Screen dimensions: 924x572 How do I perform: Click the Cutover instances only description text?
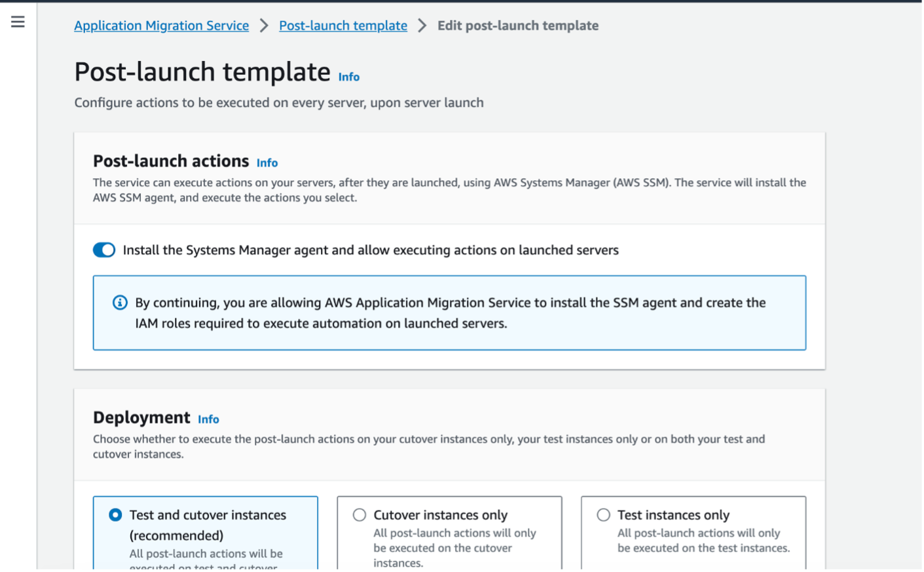[x=455, y=548]
